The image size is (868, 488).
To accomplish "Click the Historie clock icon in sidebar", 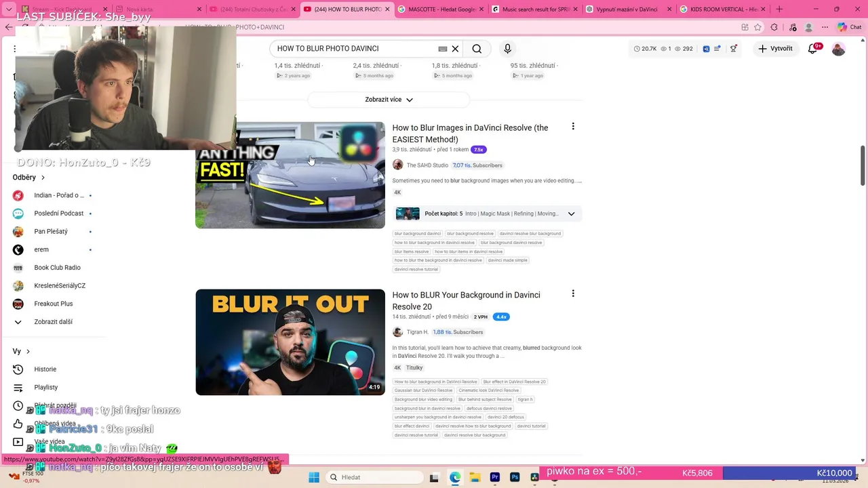I will point(18,369).
